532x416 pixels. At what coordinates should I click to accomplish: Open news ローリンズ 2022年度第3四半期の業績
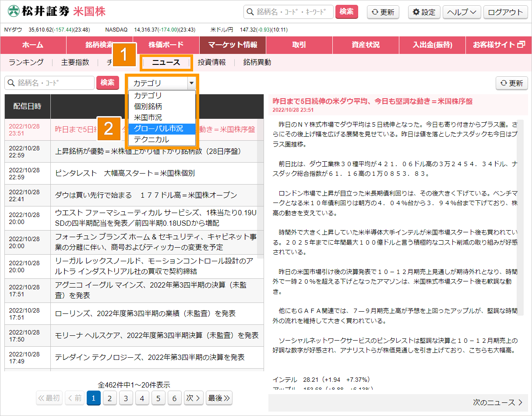[x=145, y=313]
